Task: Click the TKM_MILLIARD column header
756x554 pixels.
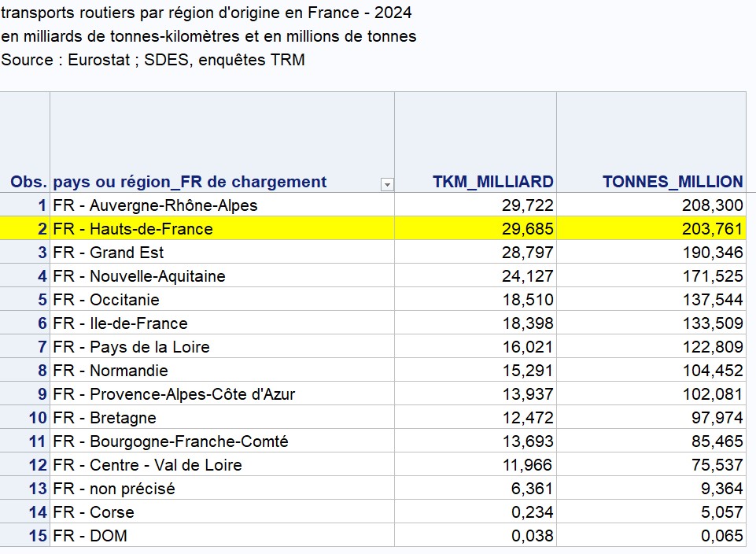Action: pos(492,182)
